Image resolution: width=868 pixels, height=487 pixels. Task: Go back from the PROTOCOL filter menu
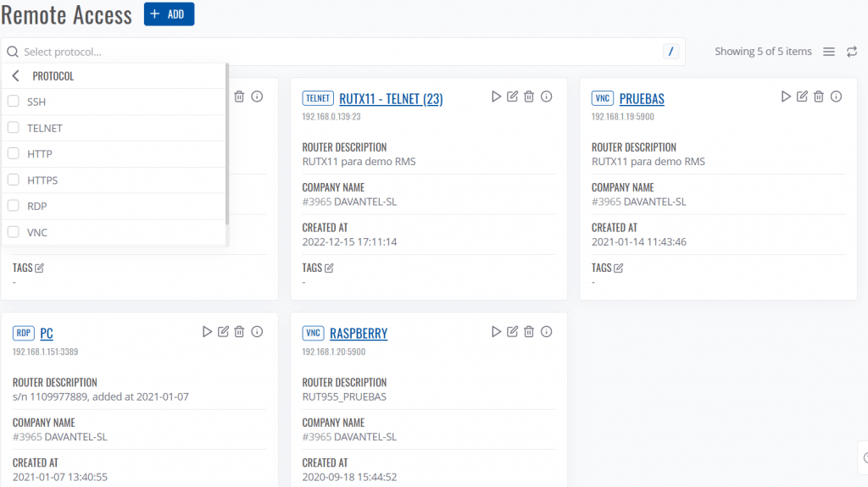click(x=15, y=76)
